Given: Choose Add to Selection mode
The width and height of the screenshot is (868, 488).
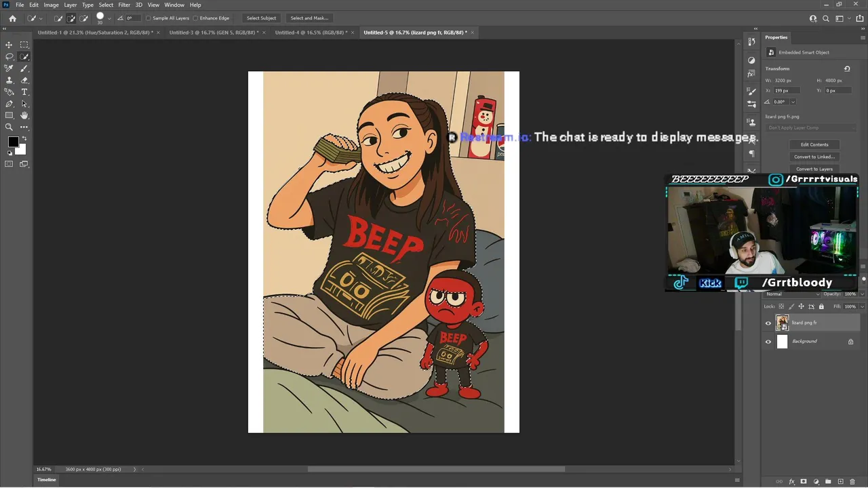Looking at the screenshot, I should 71,18.
